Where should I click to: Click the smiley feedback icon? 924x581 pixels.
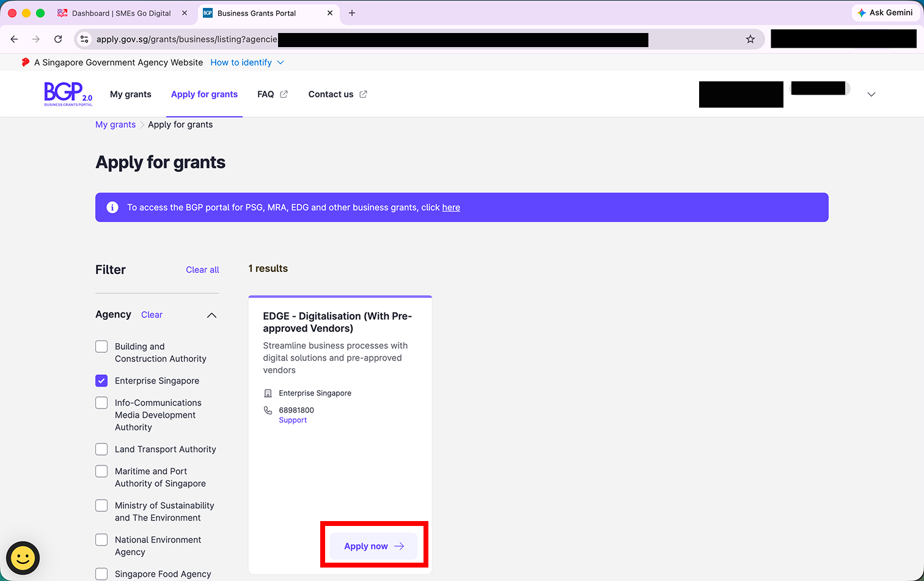tap(23, 558)
